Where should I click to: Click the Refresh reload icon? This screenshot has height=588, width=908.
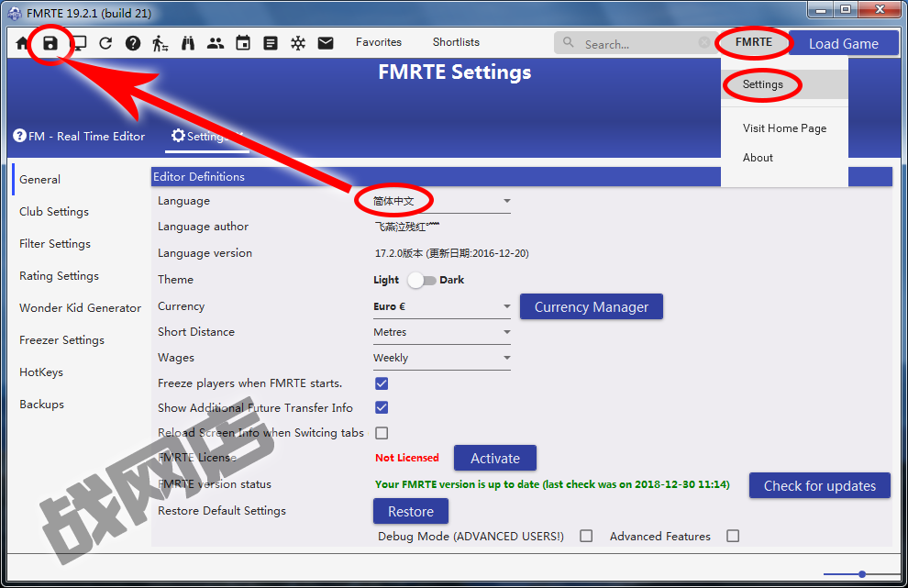(x=105, y=43)
